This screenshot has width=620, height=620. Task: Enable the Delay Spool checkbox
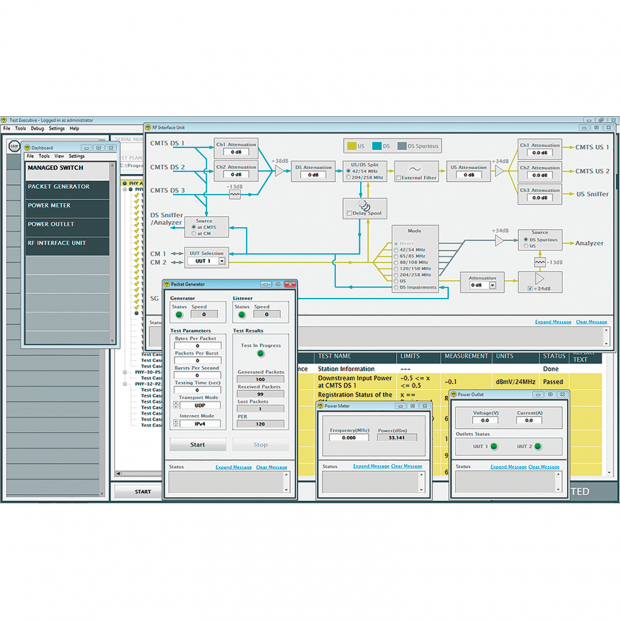click(x=349, y=213)
